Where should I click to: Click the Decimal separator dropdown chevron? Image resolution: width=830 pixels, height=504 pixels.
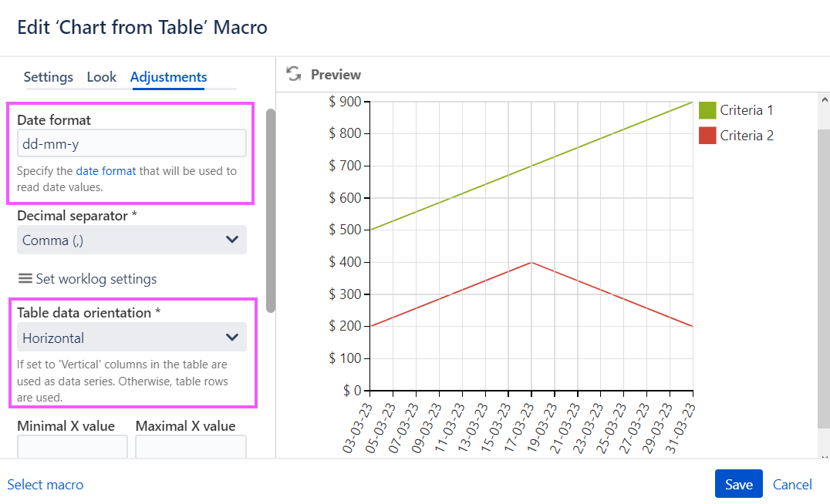tap(232, 240)
